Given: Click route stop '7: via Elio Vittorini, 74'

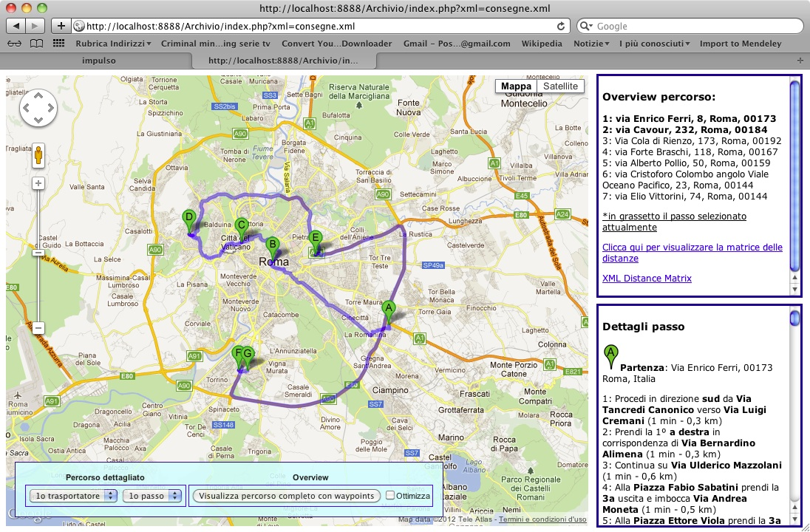Looking at the screenshot, I should point(685,197).
